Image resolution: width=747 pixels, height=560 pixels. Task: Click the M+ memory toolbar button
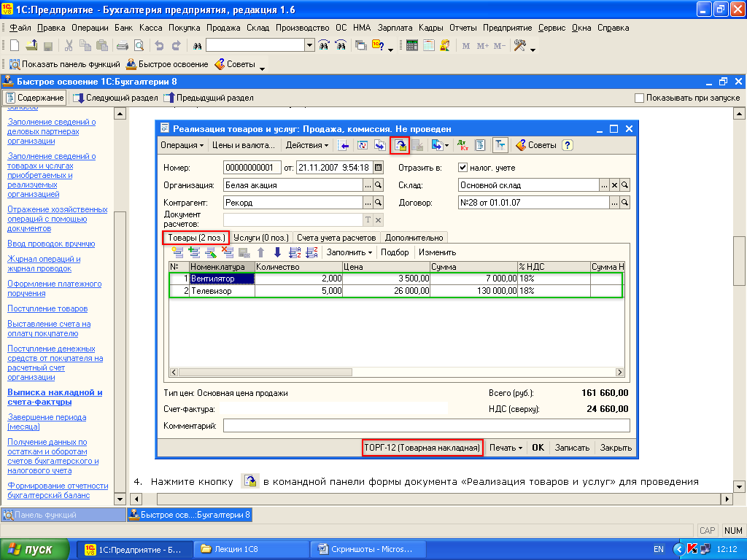483,46
